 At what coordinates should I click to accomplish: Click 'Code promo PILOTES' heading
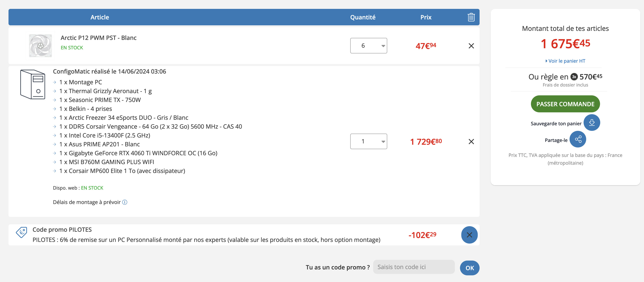click(62, 230)
